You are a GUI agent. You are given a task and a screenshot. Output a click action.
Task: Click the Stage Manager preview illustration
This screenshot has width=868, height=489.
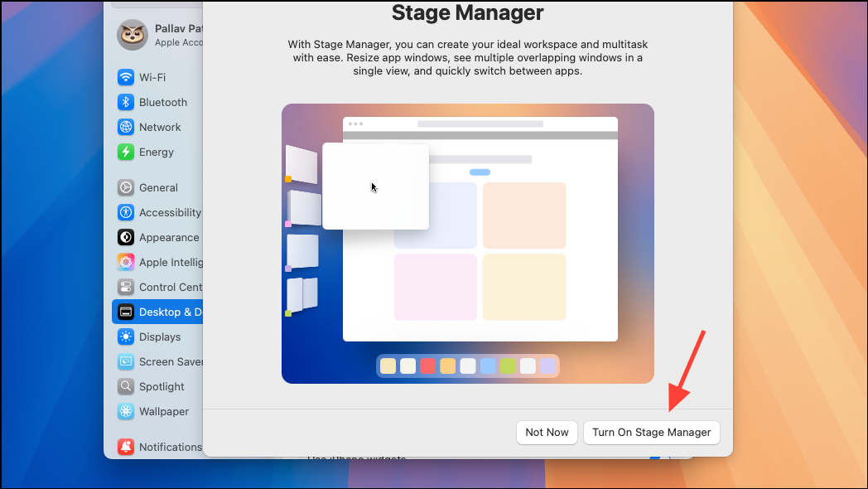click(x=468, y=244)
